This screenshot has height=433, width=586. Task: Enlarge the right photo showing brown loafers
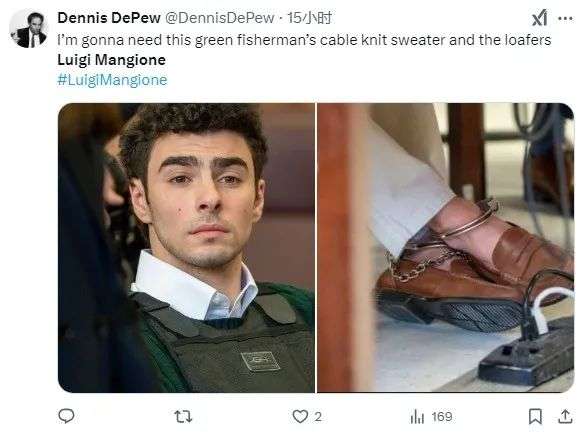click(445, 248)
